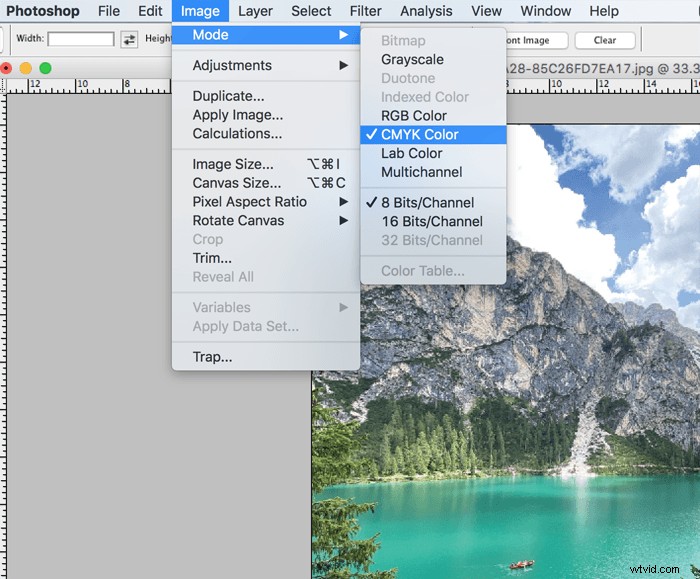700x579 pixels.
Task: Open the Edit menu
Action: 150,11
